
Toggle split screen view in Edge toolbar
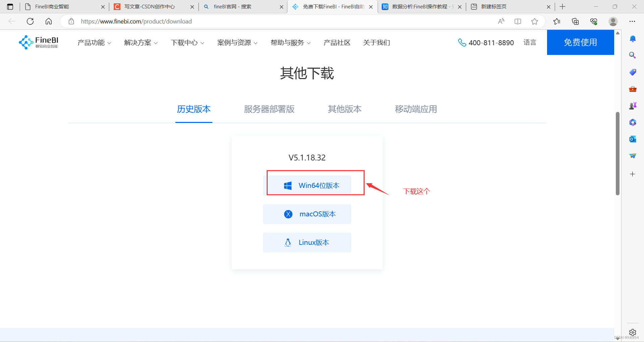tap(518, 21)
